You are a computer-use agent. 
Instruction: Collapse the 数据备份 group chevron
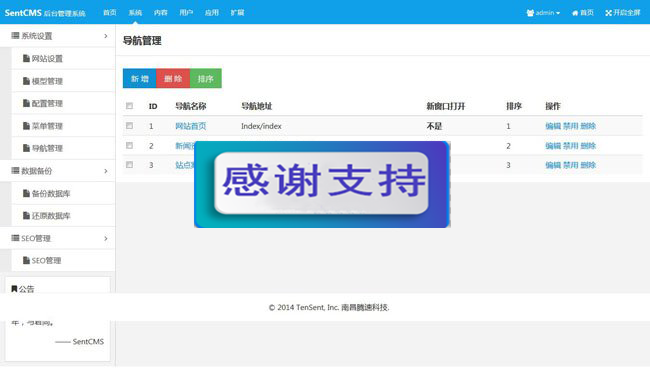(x=106, y=171)
